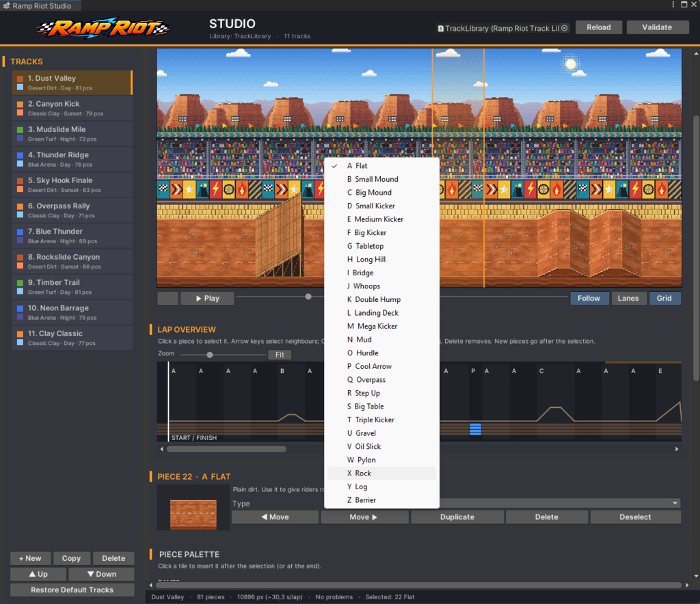Select the blue highlighted piece marker in overview
Image resolution: width=700 pixels, height=604 pixels.
click(x=476, y=429)
